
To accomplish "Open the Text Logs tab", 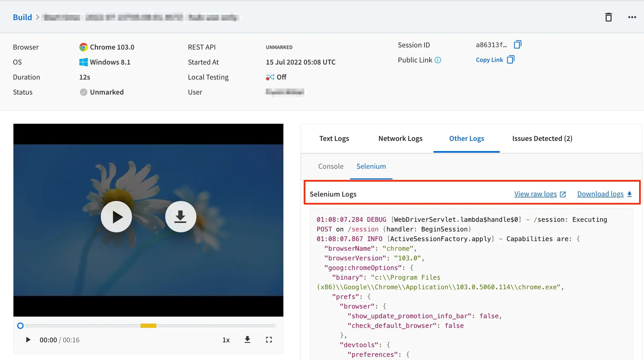I will point(334,138).
